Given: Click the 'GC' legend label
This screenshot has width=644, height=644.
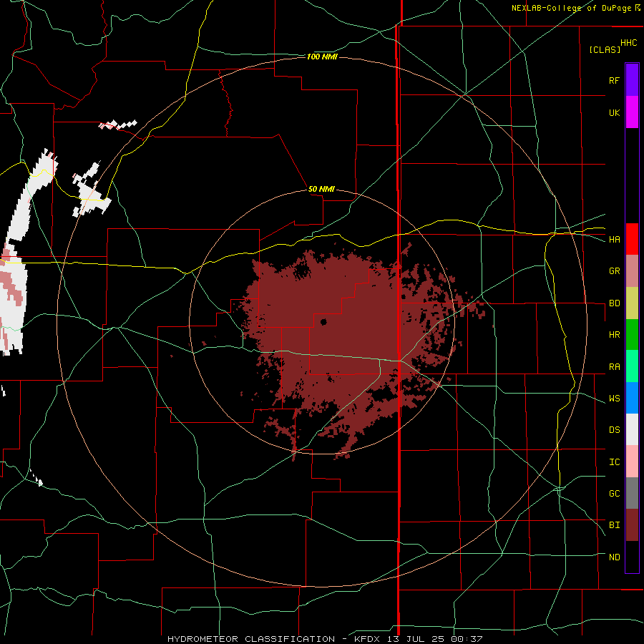Looking at the screenshot, I should point(614,494).
